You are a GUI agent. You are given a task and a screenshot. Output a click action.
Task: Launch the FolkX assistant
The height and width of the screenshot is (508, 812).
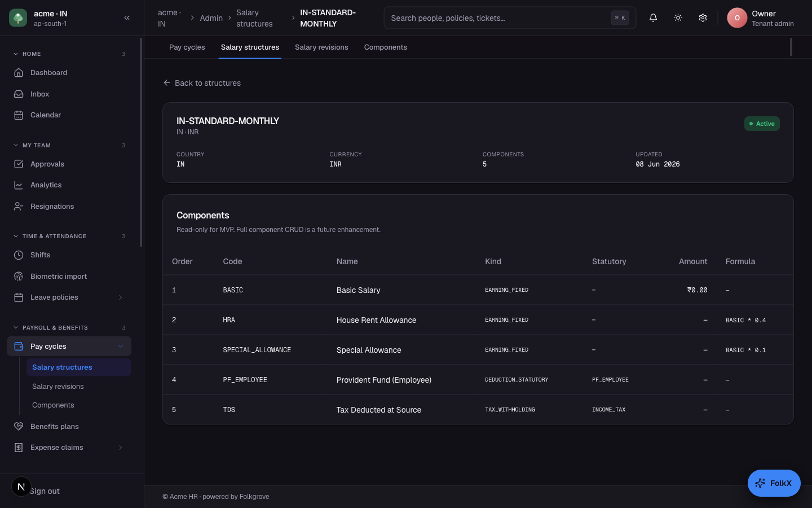pyautogui.click(x=774, y=483)
